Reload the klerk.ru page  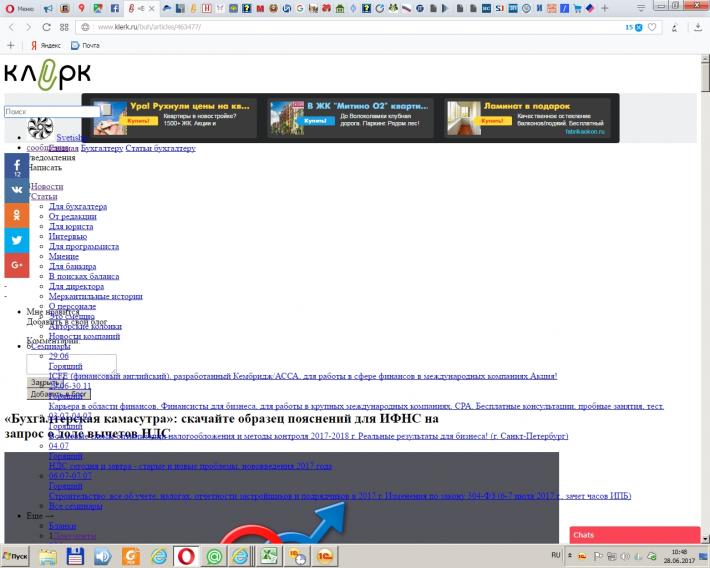pyautogui.click(x=46, y=27)
